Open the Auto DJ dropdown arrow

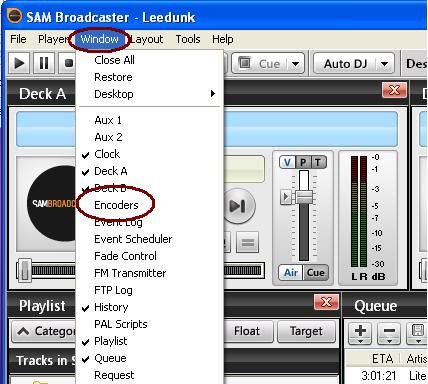click(x=384, y=63)
